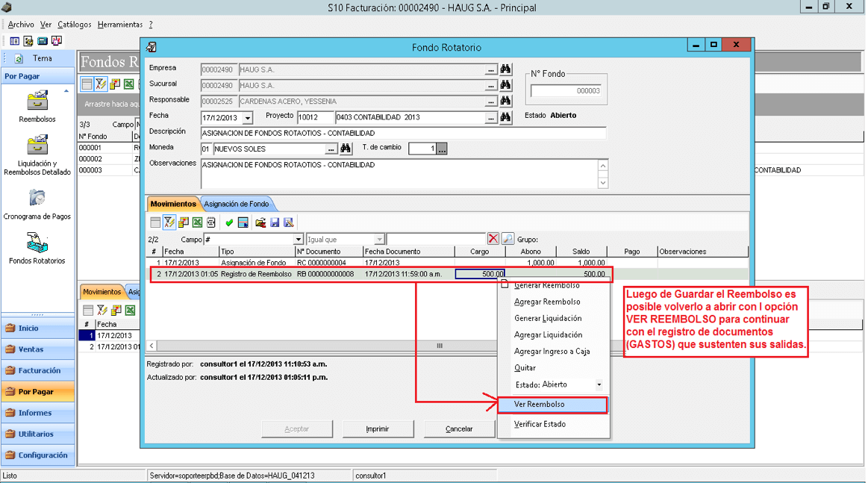Screen dimensions: 868x483
Task: Expand the Estado: Abierto dropdown in context menu
Action: click(x=599, y=384)
